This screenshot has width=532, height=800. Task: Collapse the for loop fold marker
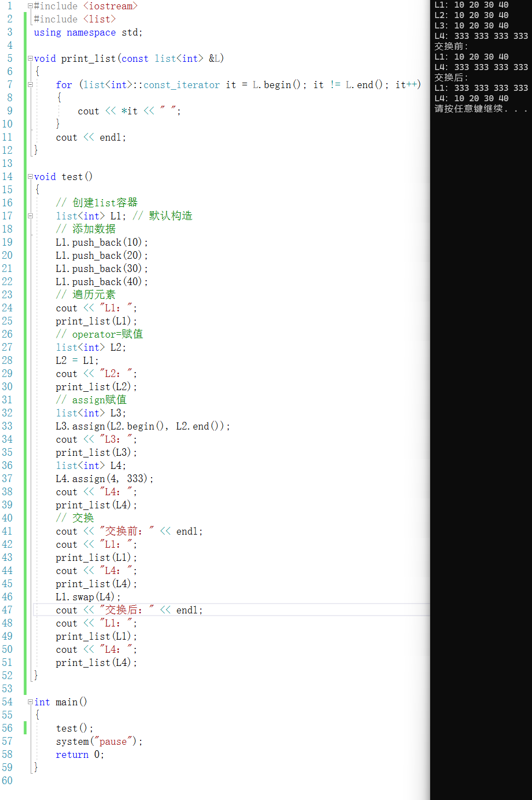31,85
